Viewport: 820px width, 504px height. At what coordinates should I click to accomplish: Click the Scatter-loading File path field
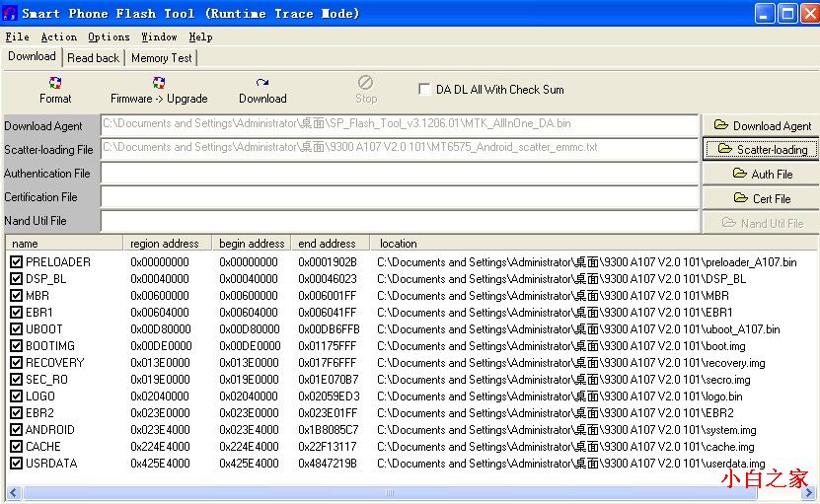400,149
